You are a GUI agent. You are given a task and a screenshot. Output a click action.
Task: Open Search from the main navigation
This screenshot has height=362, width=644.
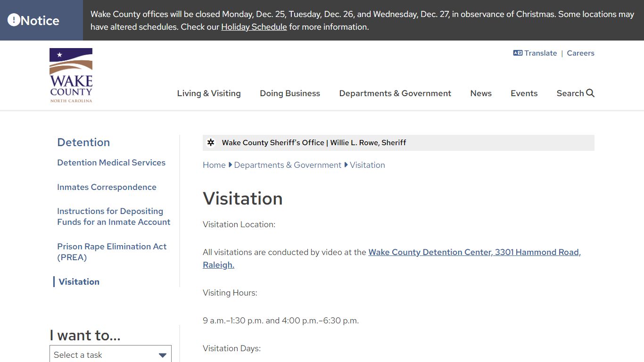tap(575, 93)
